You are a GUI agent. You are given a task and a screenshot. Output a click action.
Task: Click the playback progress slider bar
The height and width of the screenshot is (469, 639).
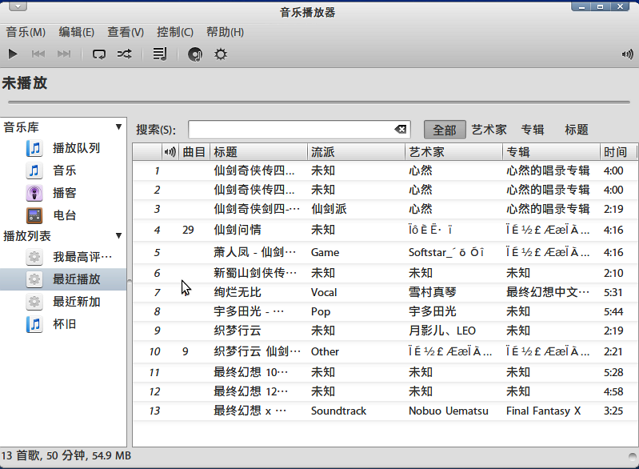(319, 102)
